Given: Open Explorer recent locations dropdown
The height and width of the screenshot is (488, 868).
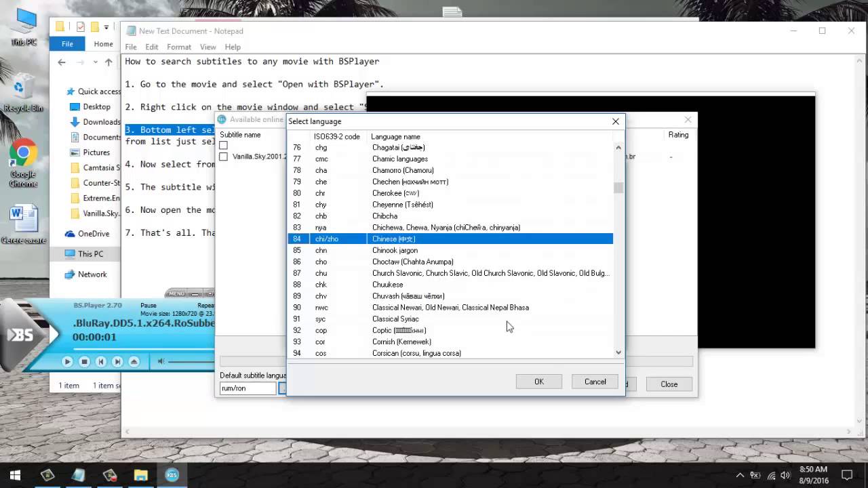Looking at the screenshot, I should (x=96, y=62).
